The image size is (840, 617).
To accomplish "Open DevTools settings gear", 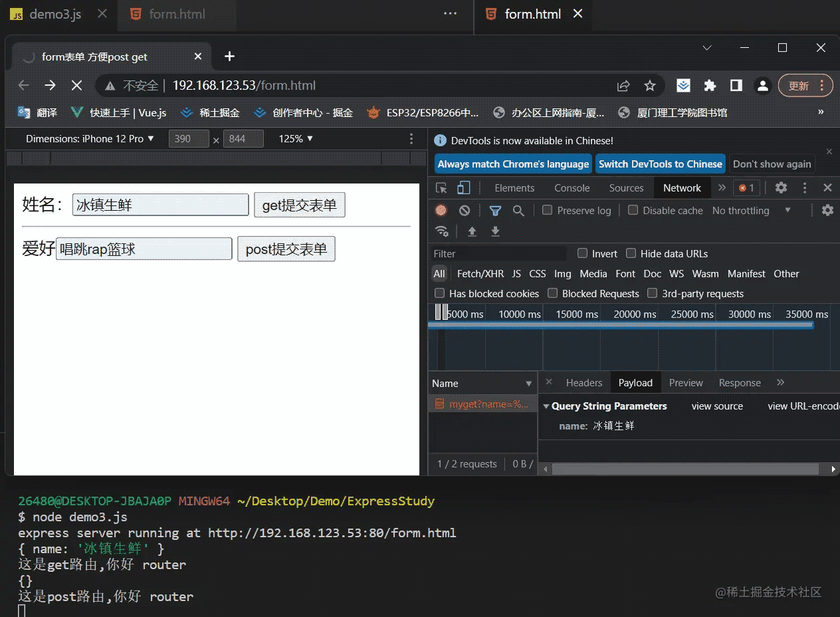I will (x=781, y=187).
